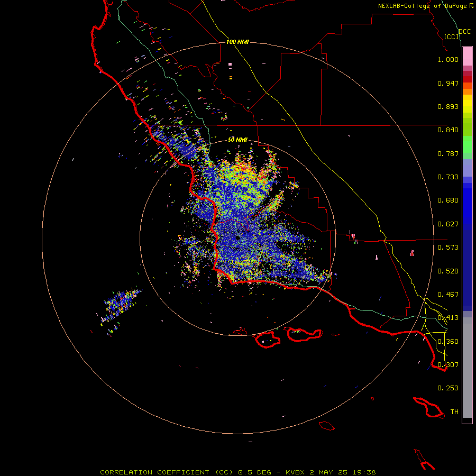476x476 pixels.
Task: Click the 50 NMI range ring label
Action: tap(237, 140)
